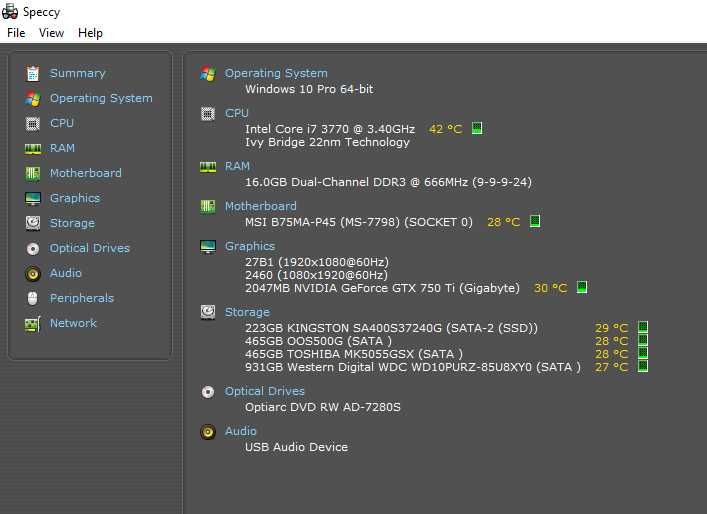Click the Graphics monitor icon in summary panel

(x=208, y=247)
